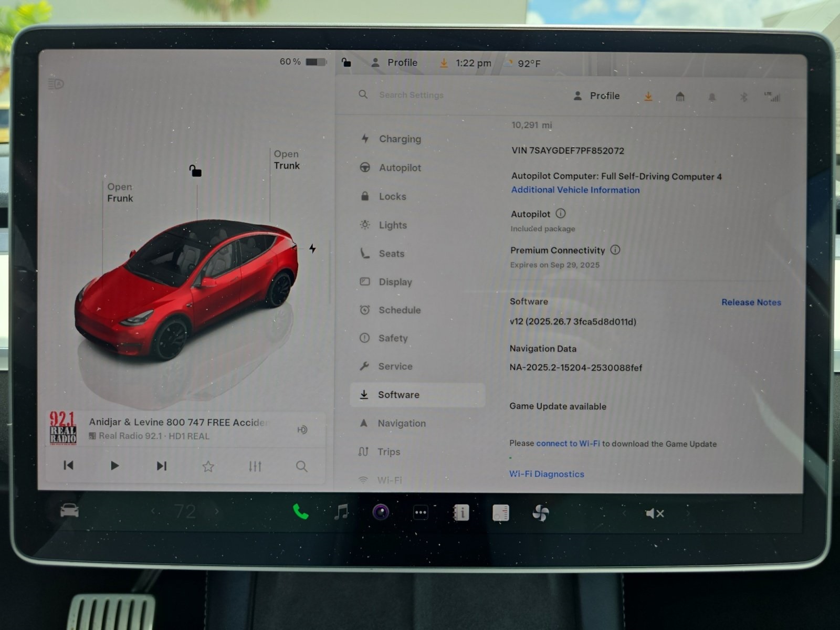840x630 pixels.
Task: Open the Owner's Manual app
Action: click(460, 512)
